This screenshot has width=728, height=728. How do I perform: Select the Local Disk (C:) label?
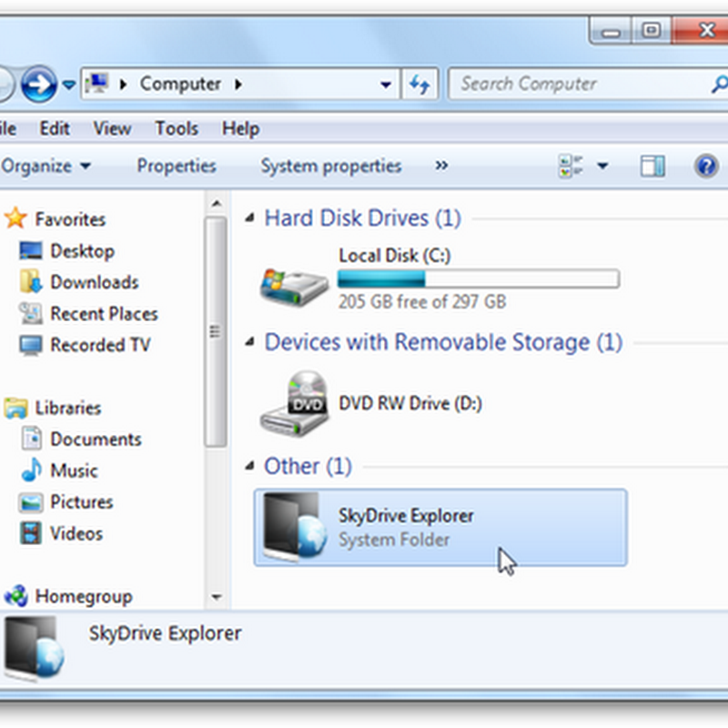(x=395, y=255)
